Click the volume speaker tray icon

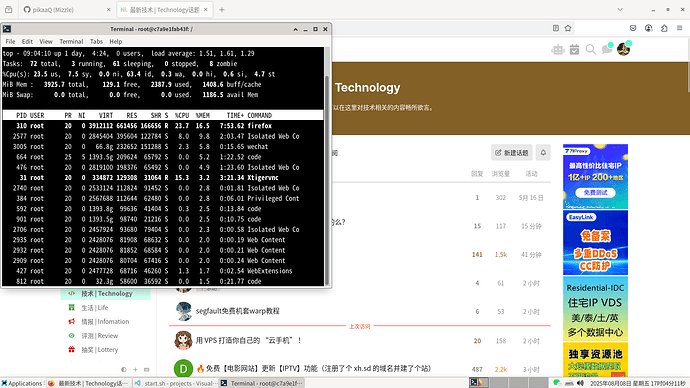[580, 383]
